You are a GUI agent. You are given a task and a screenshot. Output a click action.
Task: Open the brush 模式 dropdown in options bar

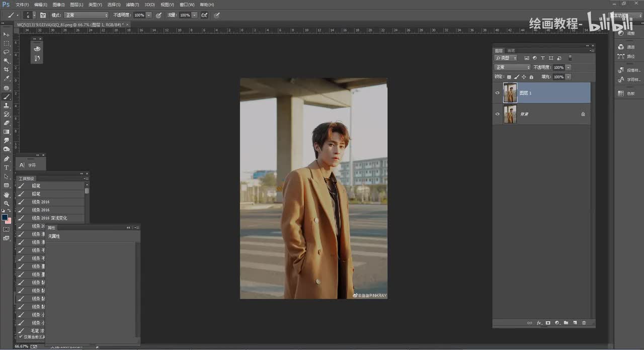pyautogui.click(x=86, y=16)
